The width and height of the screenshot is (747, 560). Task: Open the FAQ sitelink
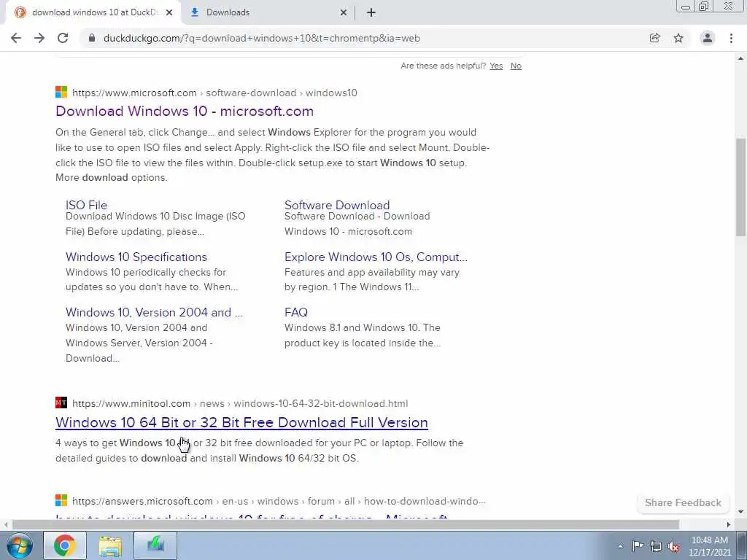click(296, 312)
